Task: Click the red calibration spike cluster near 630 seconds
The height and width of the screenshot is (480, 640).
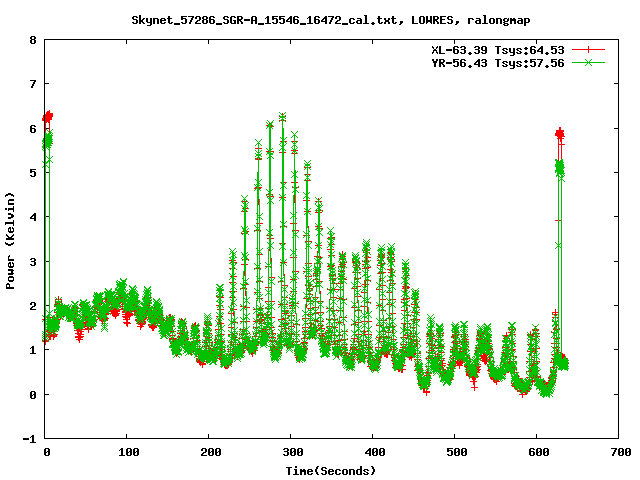Action: [560, 133]
